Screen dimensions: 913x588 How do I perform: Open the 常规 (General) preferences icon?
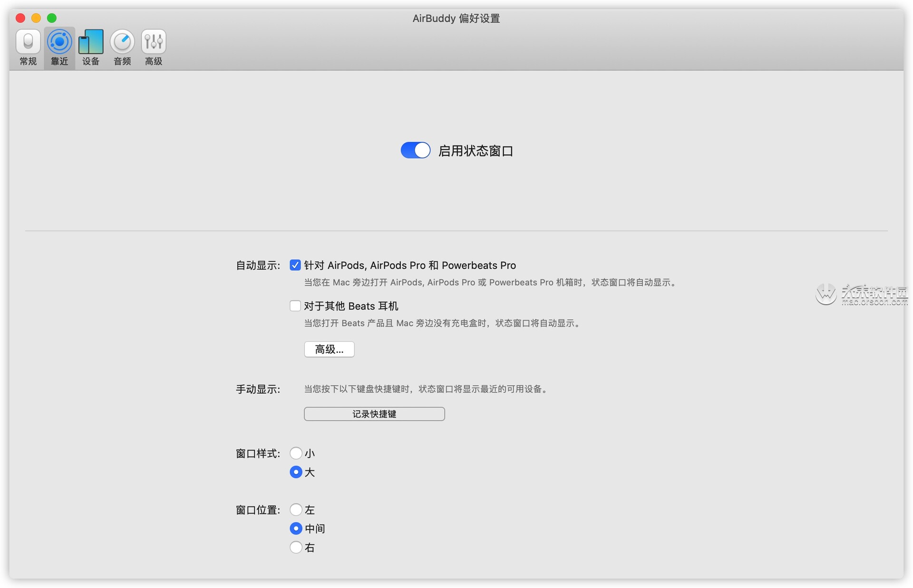[x=28, y=42]
